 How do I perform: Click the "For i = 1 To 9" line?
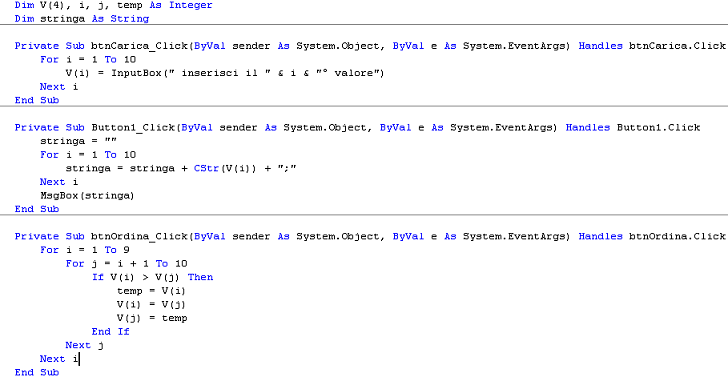(85, 250)
